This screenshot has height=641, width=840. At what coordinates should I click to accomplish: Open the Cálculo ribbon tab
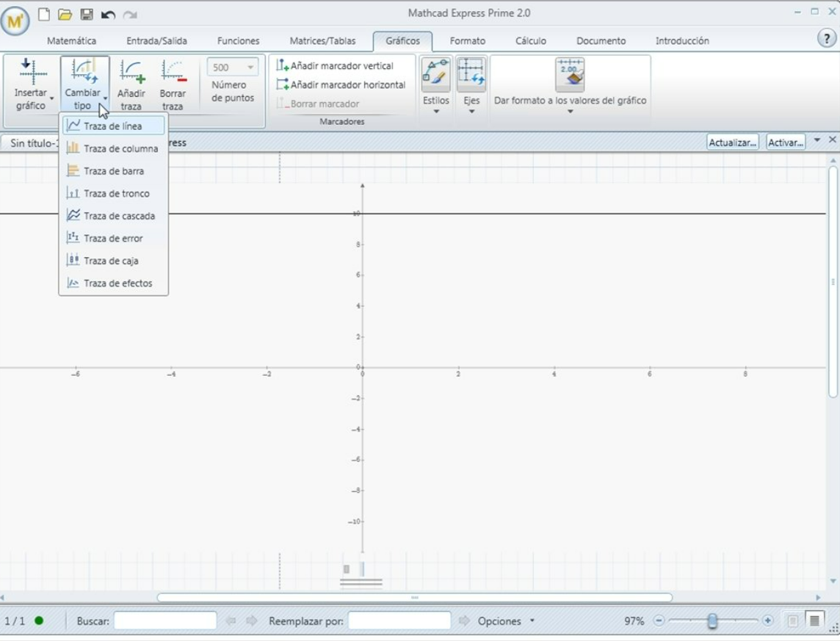(x=531, y=40)
